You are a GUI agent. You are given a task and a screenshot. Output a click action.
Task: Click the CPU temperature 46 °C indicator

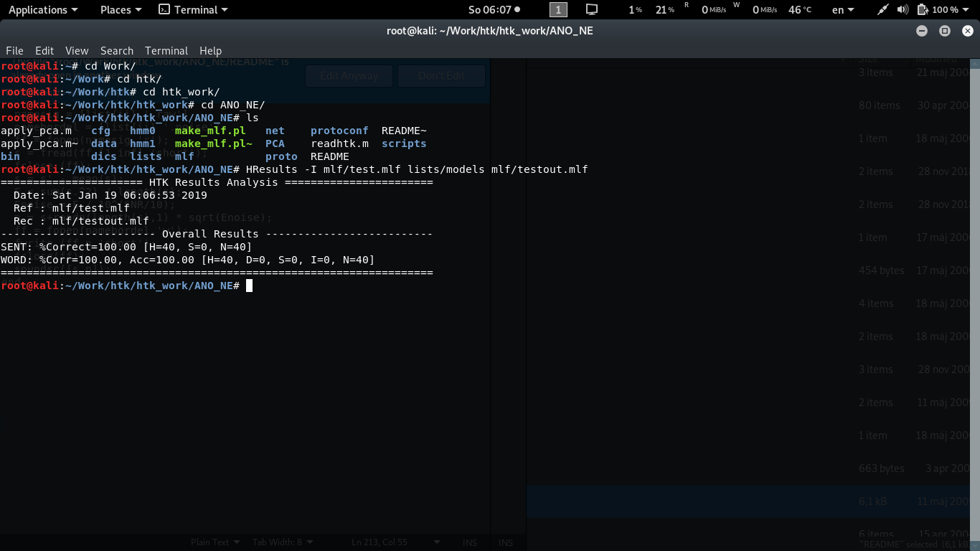pos(799,9)
